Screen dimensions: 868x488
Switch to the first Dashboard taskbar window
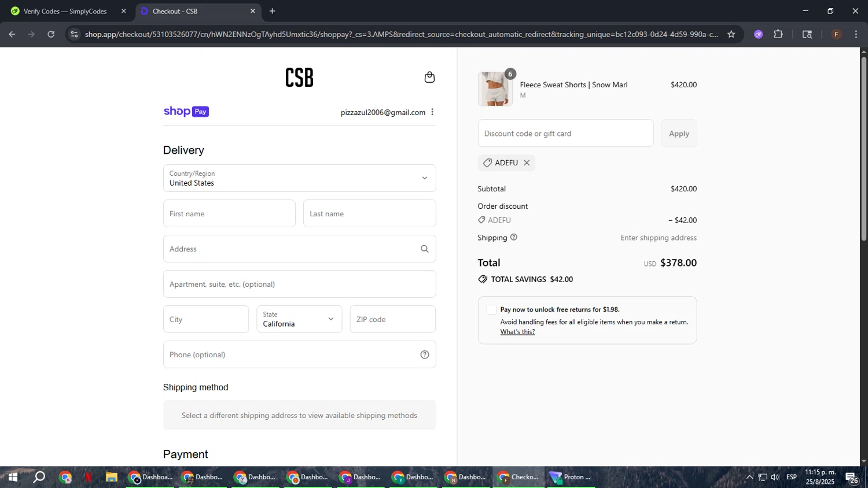click(150, 477)
